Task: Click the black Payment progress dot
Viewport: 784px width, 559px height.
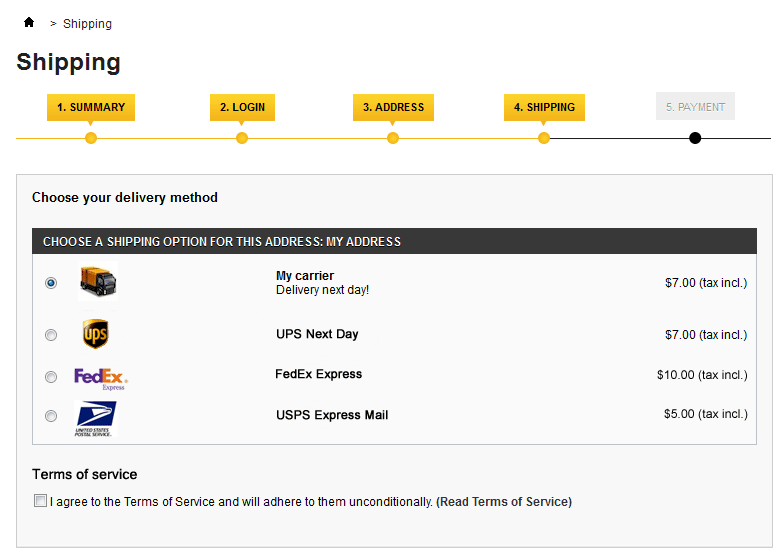Action: pyautogui.click(x=695, y=138)
